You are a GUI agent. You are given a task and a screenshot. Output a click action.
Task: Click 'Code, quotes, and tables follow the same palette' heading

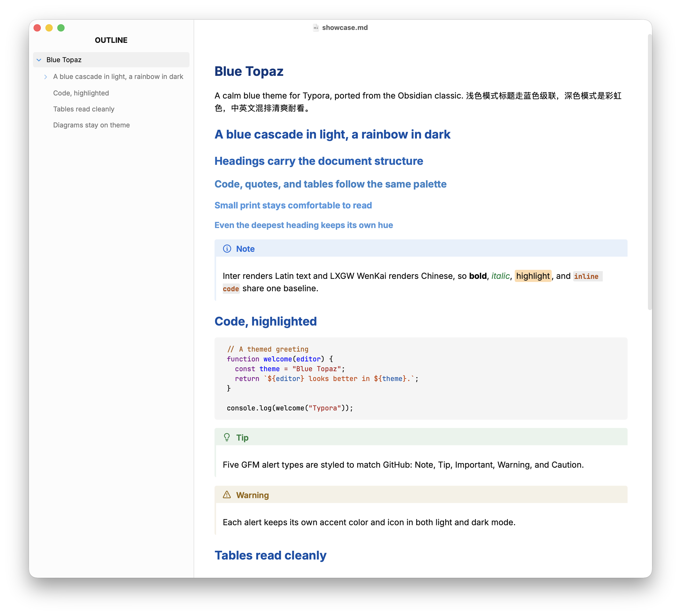330,184
